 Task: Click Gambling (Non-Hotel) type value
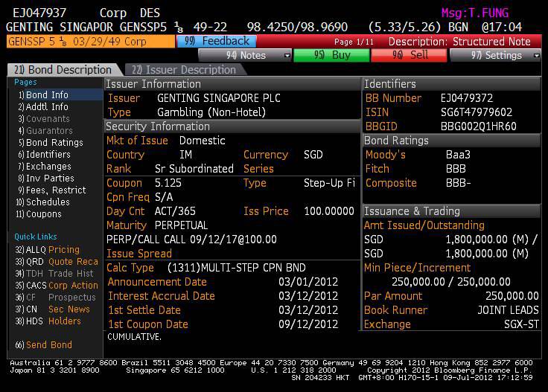click(x=211, y=112)
